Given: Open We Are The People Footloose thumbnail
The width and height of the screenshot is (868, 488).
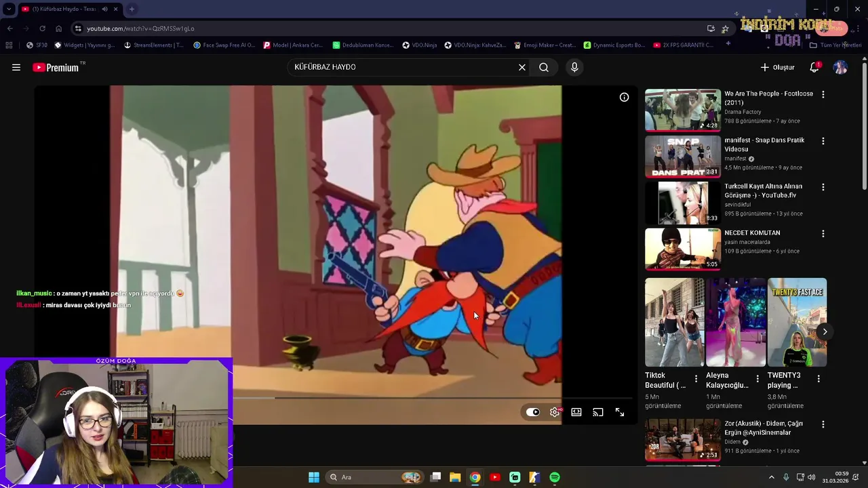Looking at the screenshot, I should [683, 110].
